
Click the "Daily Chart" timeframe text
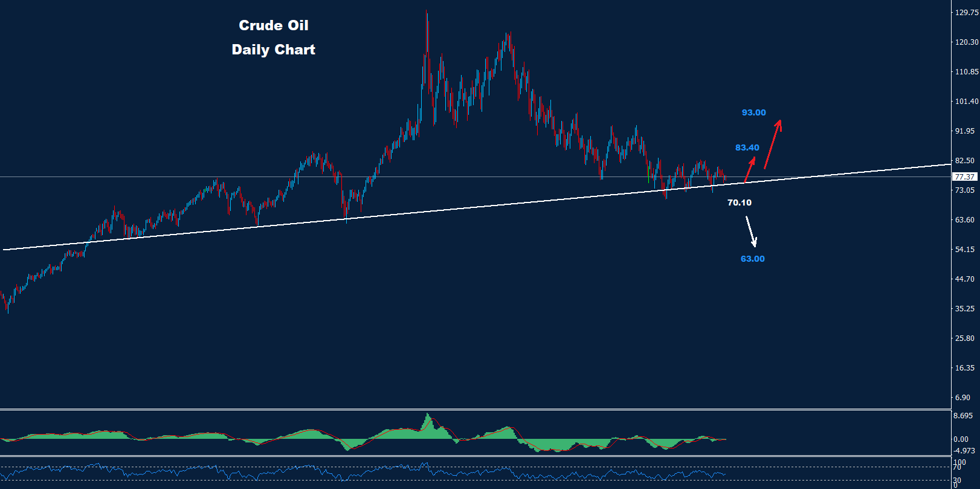click(273, 50)
